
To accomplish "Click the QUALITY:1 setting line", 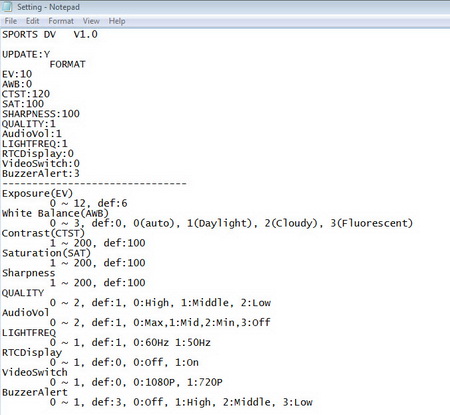I will 29,124.
